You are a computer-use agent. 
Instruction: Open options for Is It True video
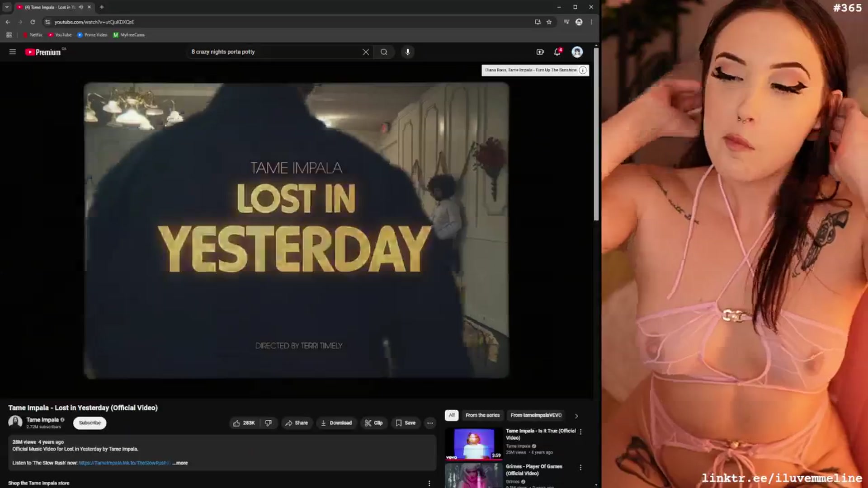(x=581, y=432)
